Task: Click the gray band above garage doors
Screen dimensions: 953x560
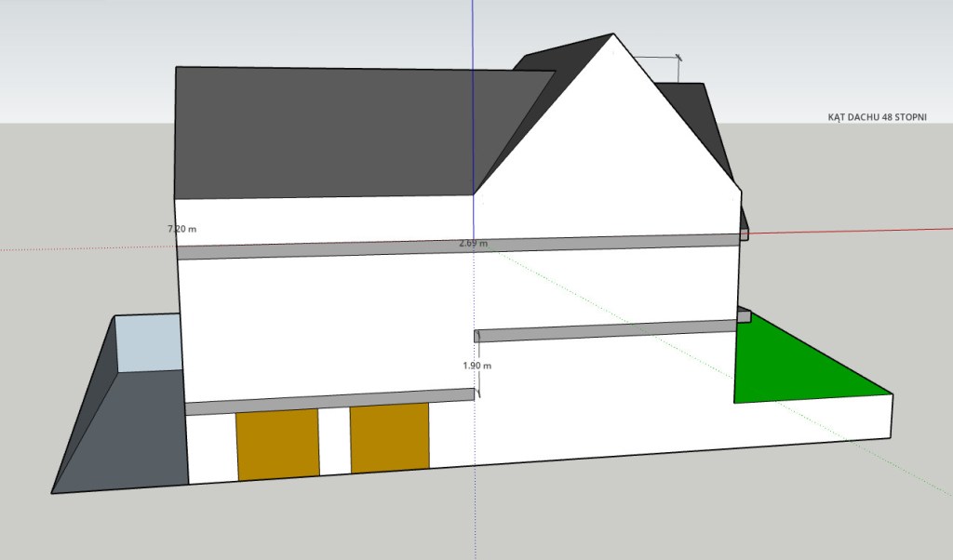Action: 326,402
